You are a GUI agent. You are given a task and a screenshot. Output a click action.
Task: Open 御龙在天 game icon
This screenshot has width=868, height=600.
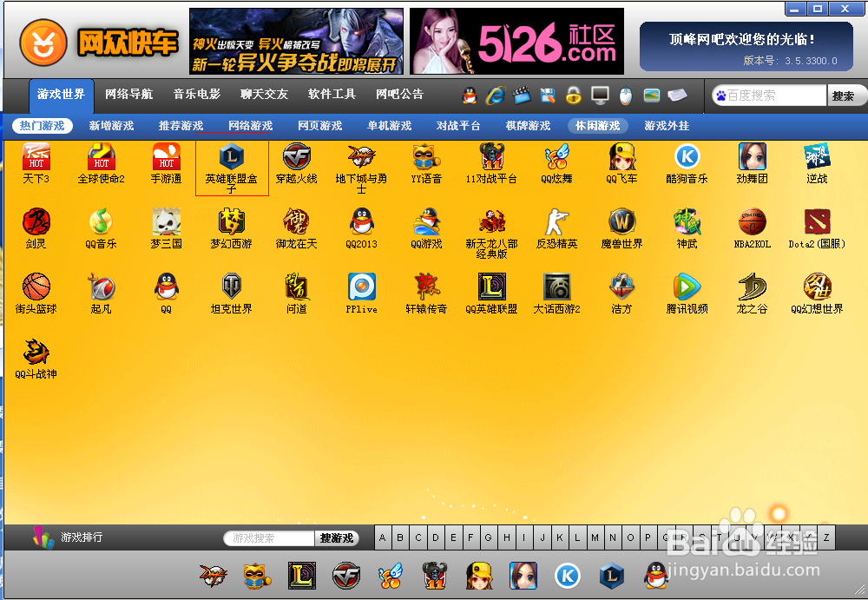click(x=297, y=227)
